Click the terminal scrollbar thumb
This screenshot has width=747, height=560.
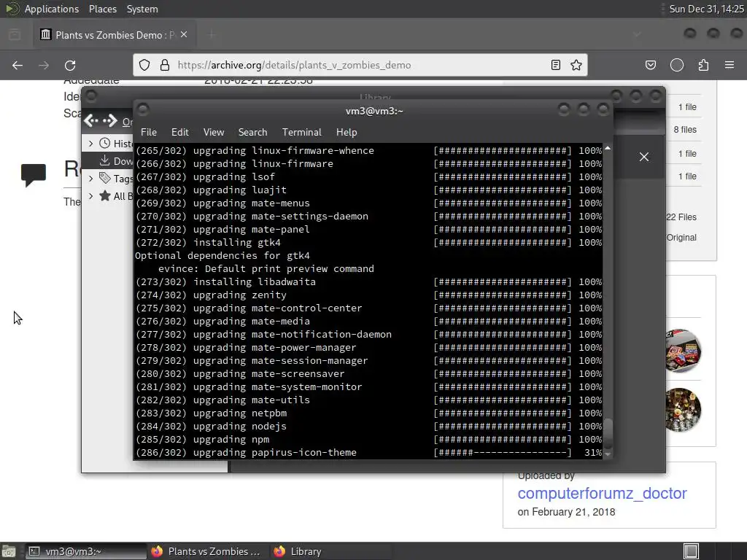pyautogui.click(x=608, y=432)
